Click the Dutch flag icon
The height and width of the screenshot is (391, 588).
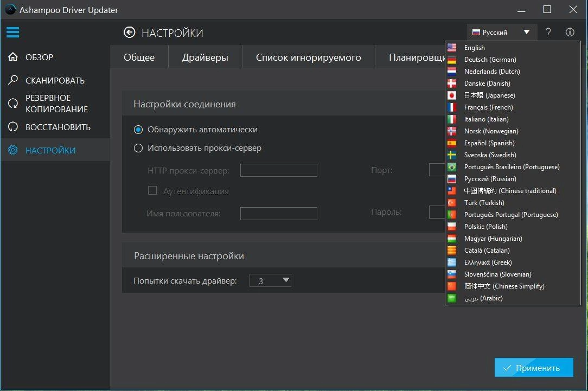point(452,72)
